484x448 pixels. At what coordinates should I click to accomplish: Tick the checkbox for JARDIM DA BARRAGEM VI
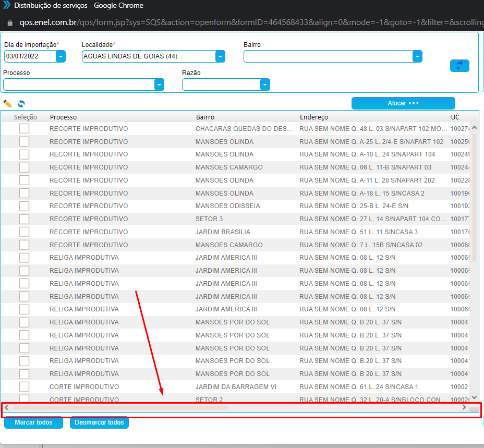point(24,387)
